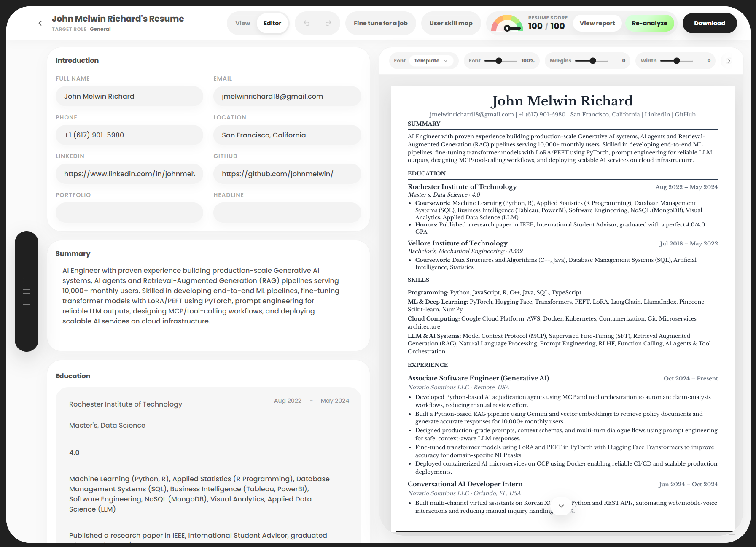Viewport: 756px width, 547px height.
Task: Click the Education section heading in editor
Action: 73,376
